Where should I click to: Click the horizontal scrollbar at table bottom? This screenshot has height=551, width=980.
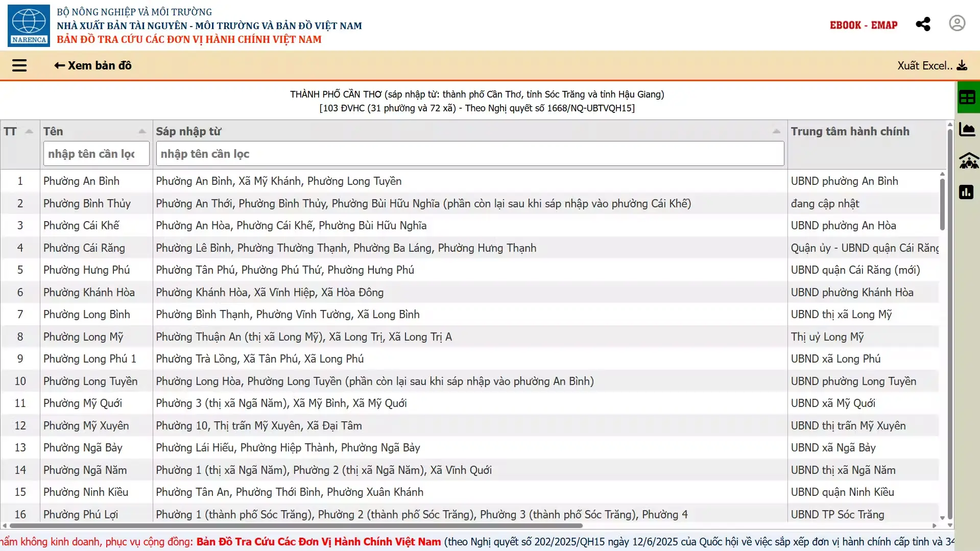click(x=296, y=525)
